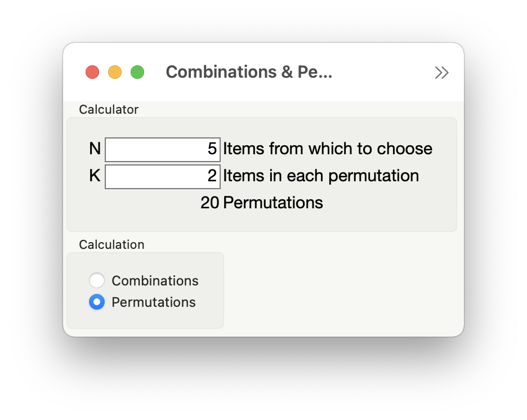Click the Calculation section header
The height and width of the screenshot is (420, 527).
pos(111,244)
